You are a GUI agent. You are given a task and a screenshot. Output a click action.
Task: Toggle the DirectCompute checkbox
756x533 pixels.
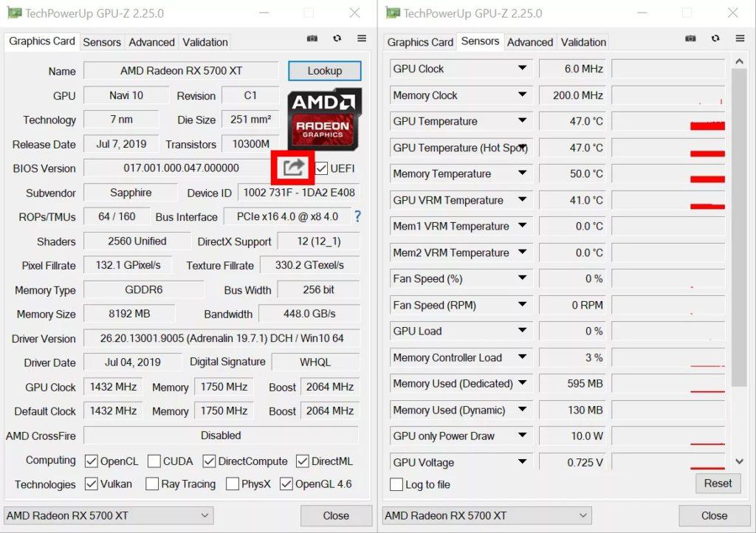click(209, 461)
